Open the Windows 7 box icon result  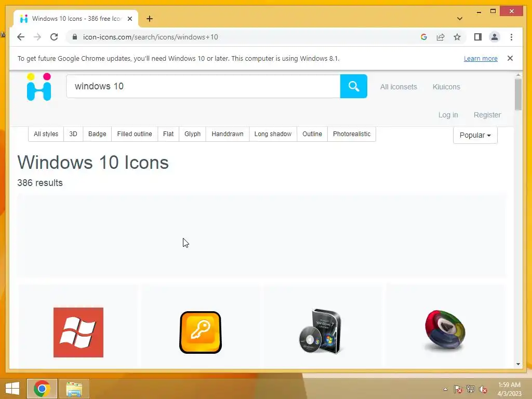321,331
